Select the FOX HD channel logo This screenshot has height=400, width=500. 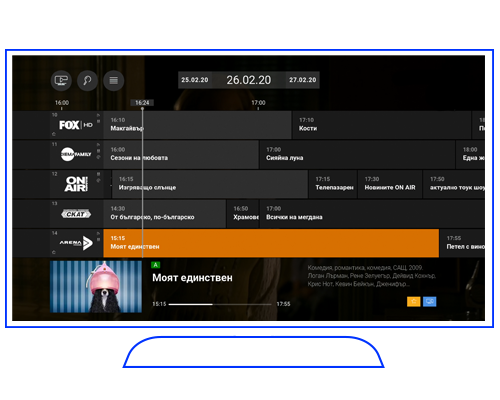click(76, 125)
